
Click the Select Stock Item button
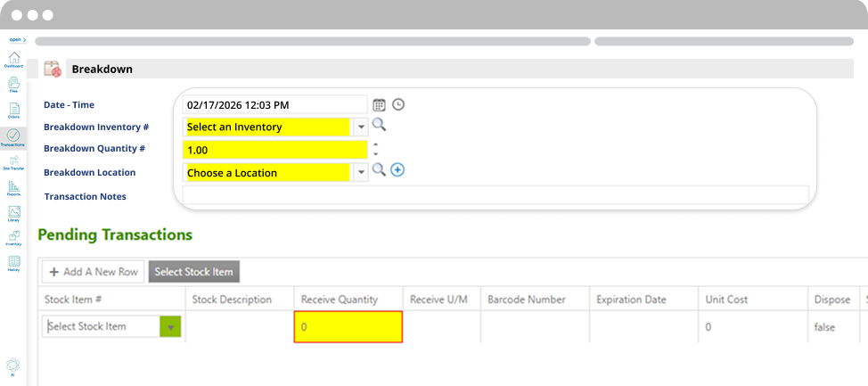[x=193, y=272]
